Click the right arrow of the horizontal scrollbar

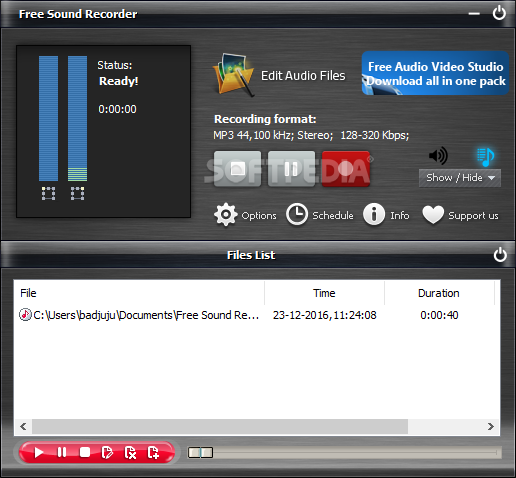tap(491, 426)
